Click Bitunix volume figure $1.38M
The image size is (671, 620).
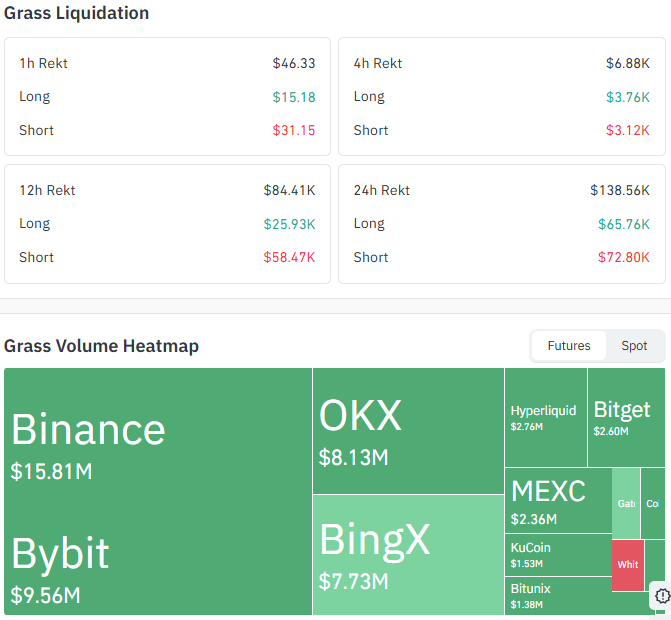tap(527, 605)
